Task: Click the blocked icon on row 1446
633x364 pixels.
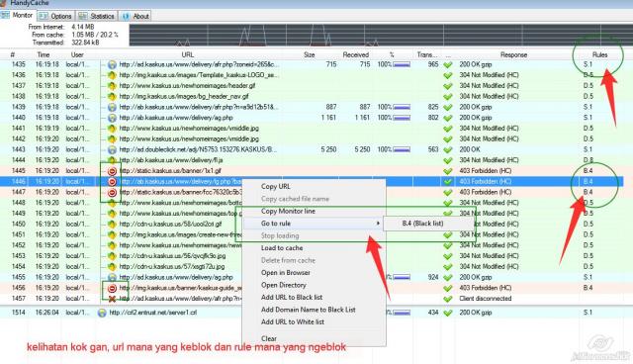Action: point(112,182)
